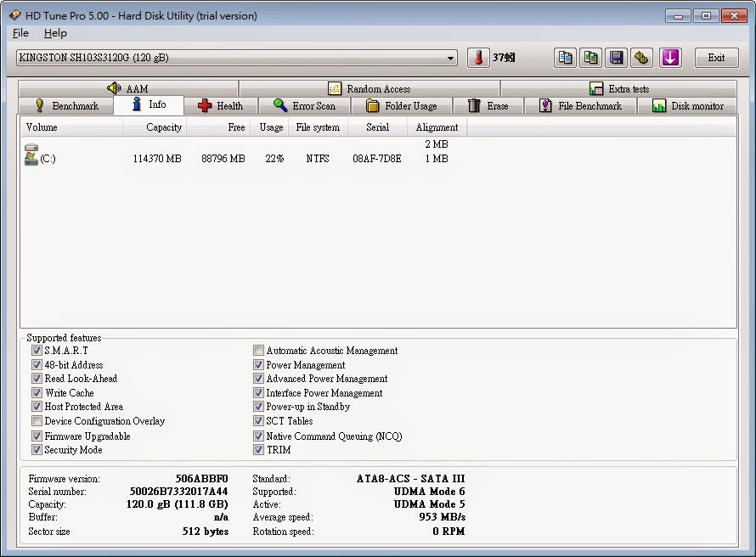Click the 0 RPM rotation speed value
756x557 pixels.
click(x=449, y=532)
